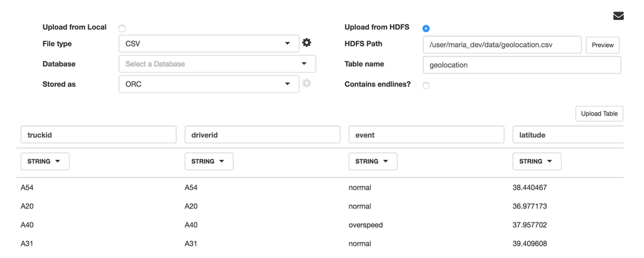
Task: Select Upload from Local radio button
Action: coord(122,28)
